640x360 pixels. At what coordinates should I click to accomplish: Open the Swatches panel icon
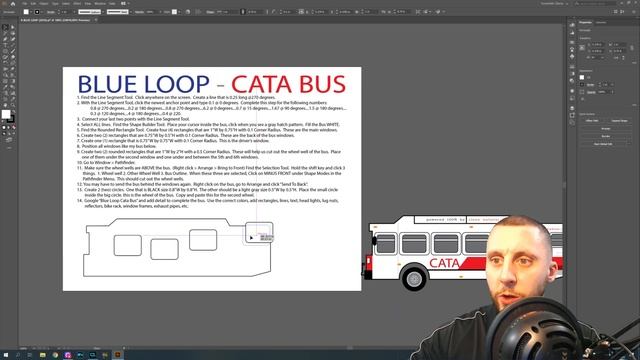572,42
